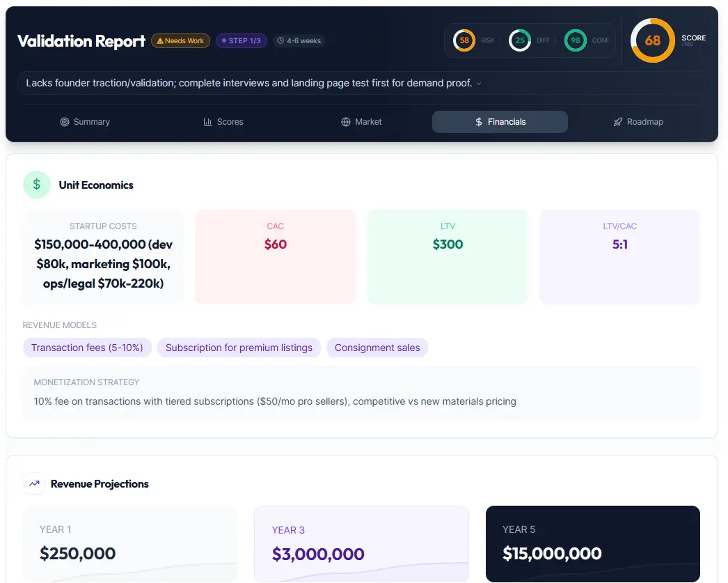Switch to the Summary tab
Screen dimensions: 728x583
[x=85, y=122]
